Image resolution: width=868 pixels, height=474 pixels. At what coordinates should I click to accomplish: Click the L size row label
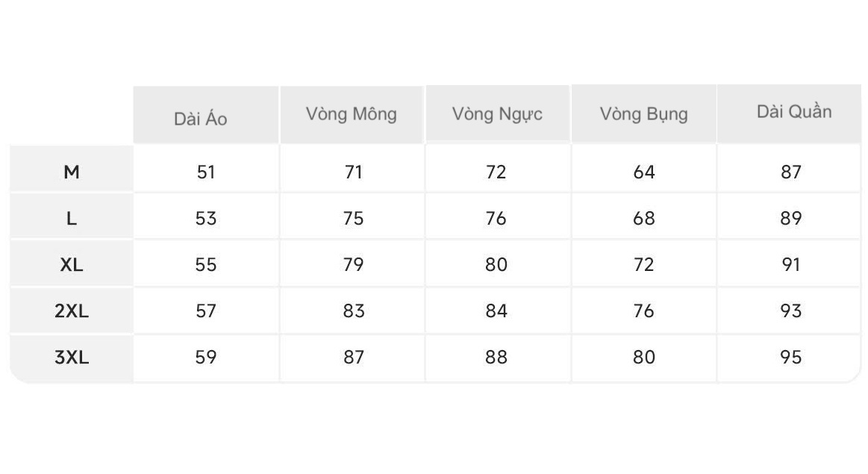click(x=72, y=219)
